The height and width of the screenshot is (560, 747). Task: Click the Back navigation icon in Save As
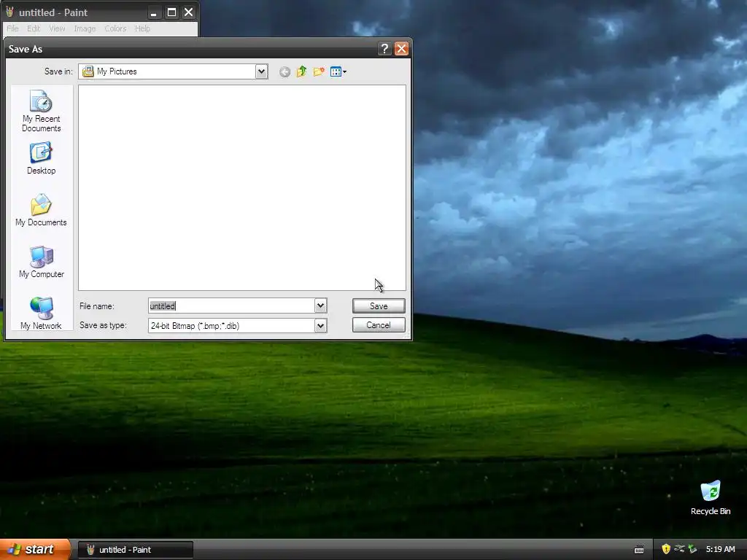(x=285, y=72)
